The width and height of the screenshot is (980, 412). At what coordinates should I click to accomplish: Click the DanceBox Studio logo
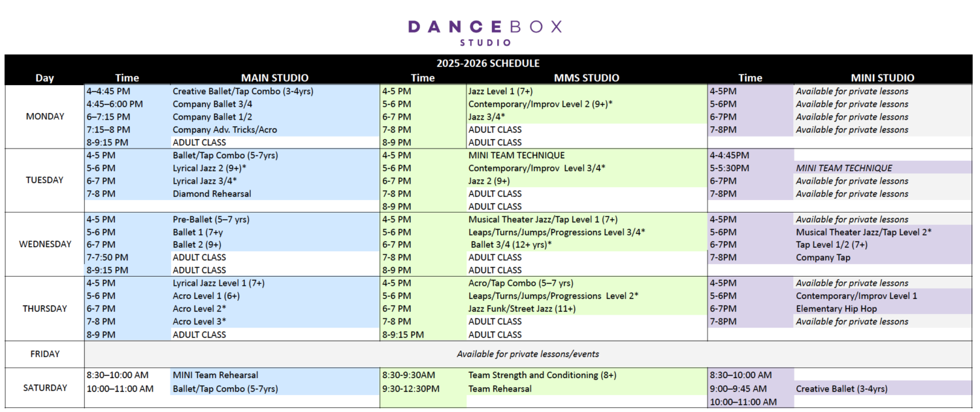[485, 32]
